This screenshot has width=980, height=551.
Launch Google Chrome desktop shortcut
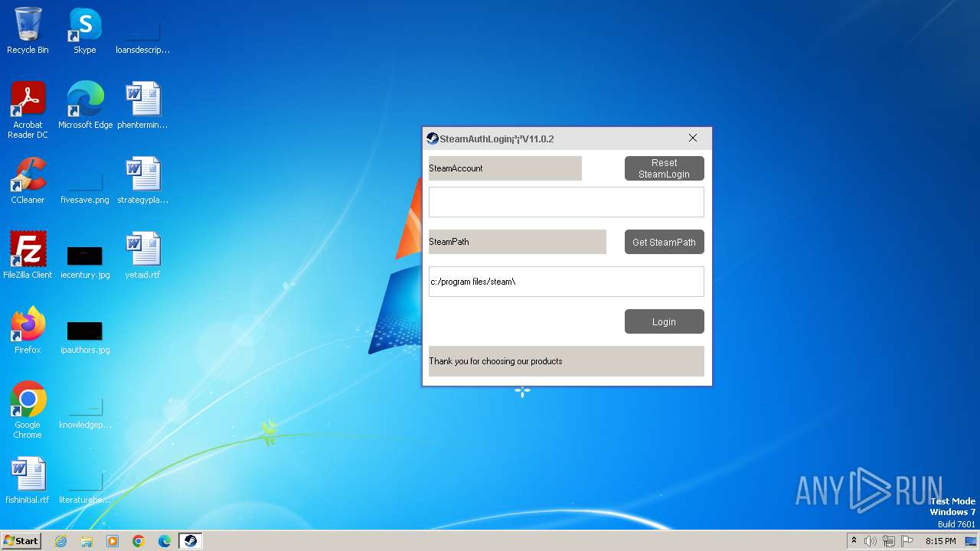click(x=28, y=410)
